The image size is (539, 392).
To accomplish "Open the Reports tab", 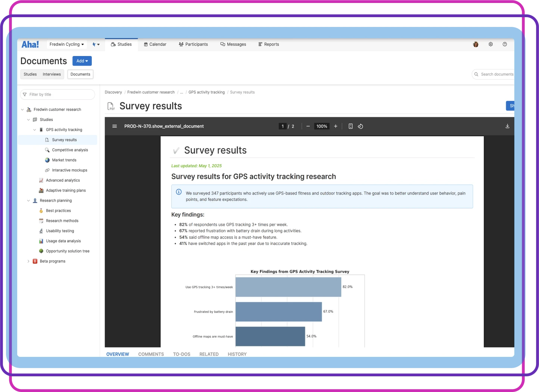I will pos(269,44).
